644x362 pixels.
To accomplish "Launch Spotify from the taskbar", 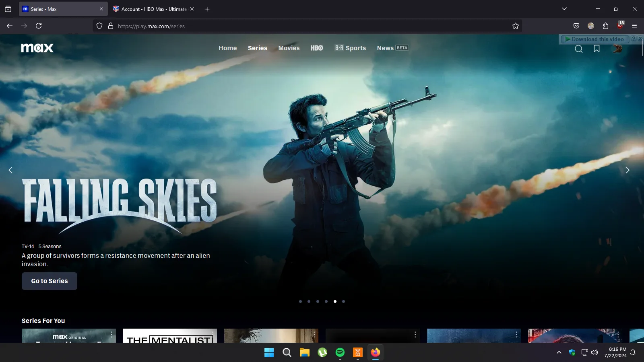I will [340, 353].
